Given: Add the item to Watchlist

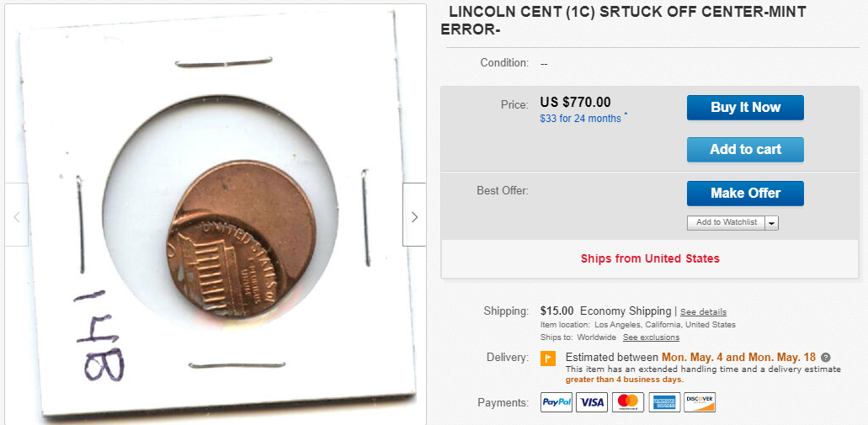Looking at the screenshot, I should (727, 222).
